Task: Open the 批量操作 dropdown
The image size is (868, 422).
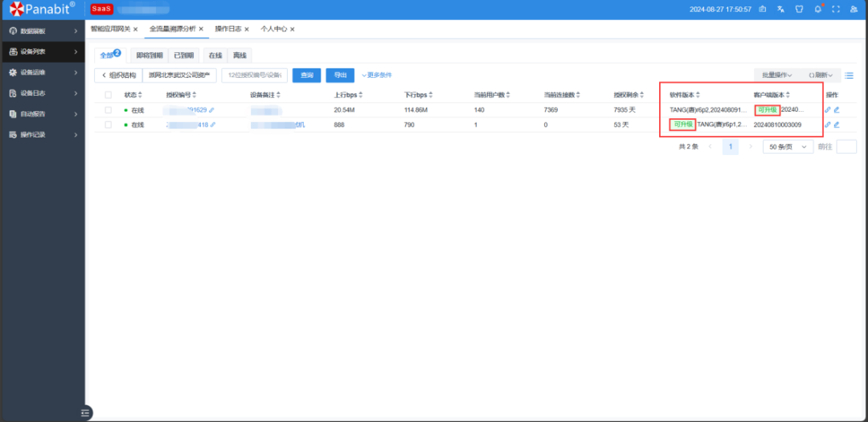Action: click(x=776, y=76)
